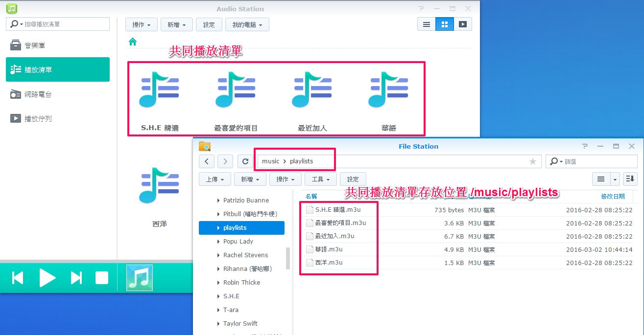Open the 操作 dropdown in File Station

click(286, 179)
